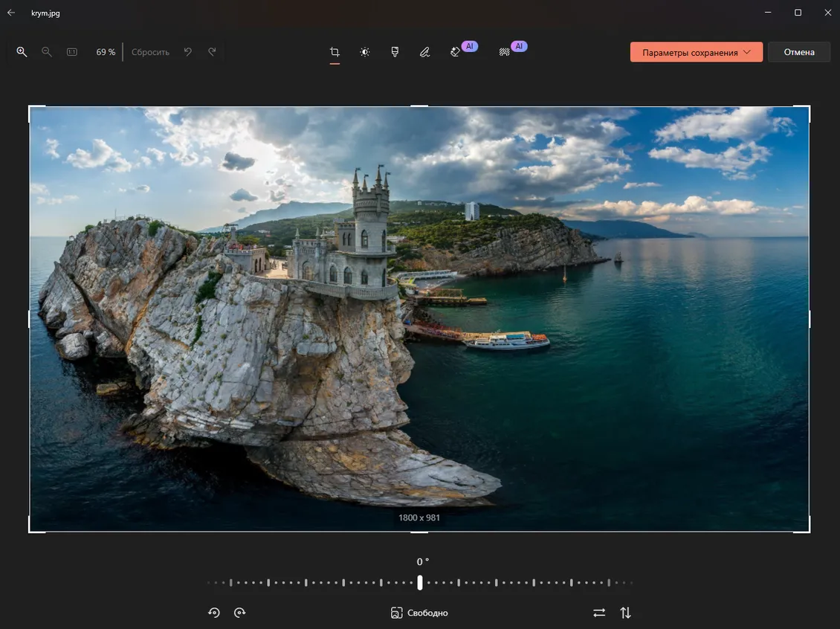840x629 pixels.
Task: Open the AI erase tool
Action: [x=456, y=51]
